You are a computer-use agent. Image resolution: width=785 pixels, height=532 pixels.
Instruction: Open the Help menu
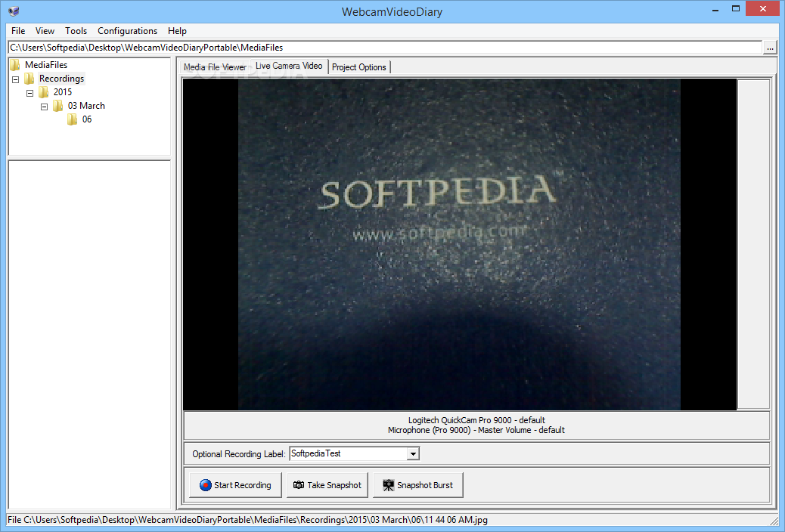pos(177,31)
